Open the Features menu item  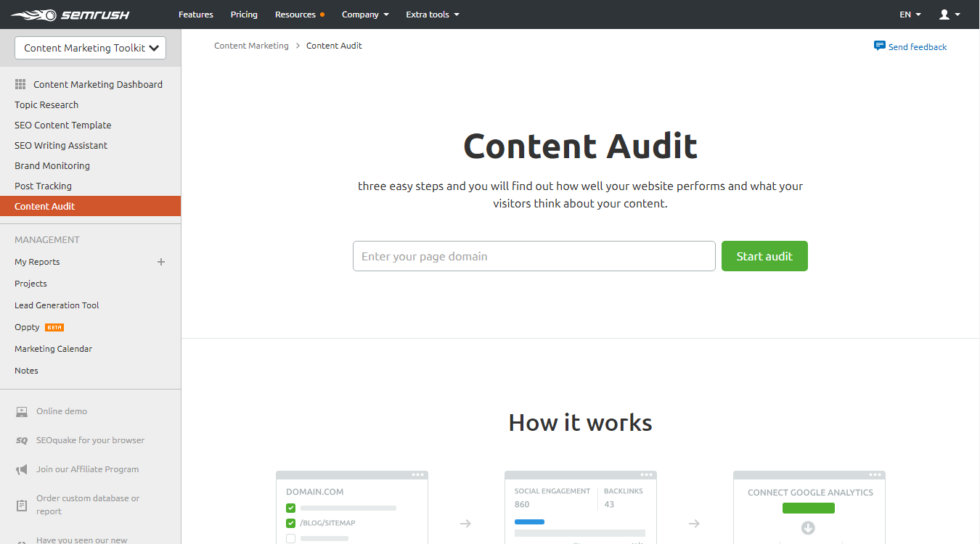(196, 15)
